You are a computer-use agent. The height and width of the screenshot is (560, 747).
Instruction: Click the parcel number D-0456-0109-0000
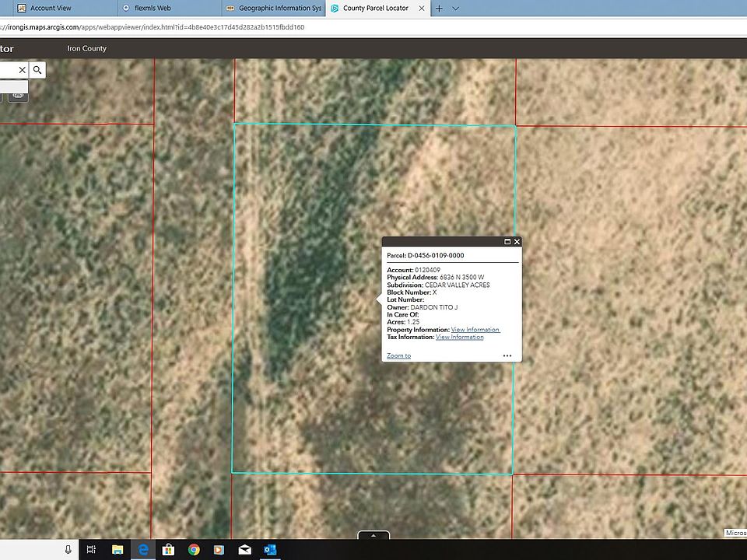tap(436, 255)
